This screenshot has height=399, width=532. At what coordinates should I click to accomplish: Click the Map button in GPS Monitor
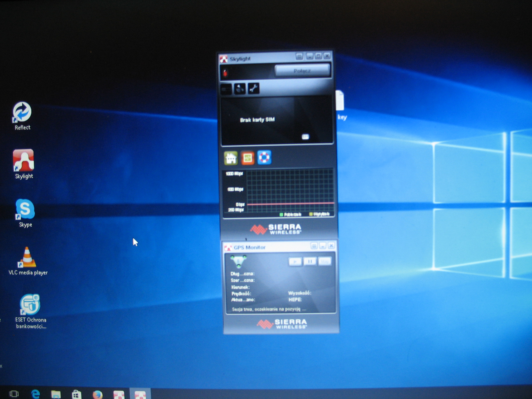325,261
